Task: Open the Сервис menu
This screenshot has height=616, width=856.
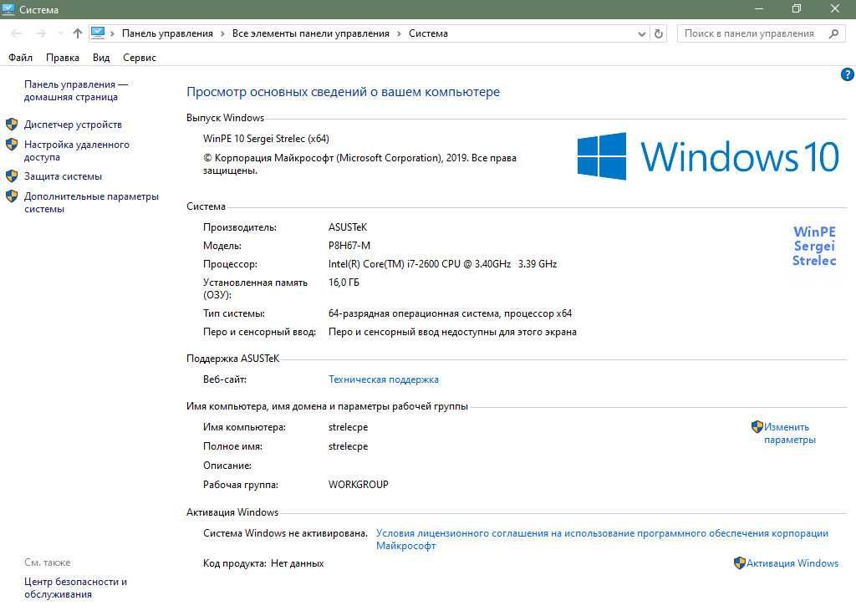Action: tap(140, 58)
